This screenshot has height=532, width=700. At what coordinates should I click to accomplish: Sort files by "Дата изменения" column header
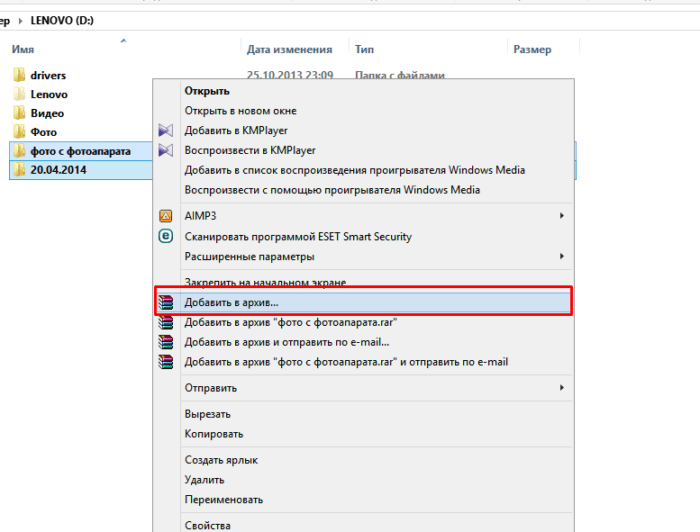289,49
